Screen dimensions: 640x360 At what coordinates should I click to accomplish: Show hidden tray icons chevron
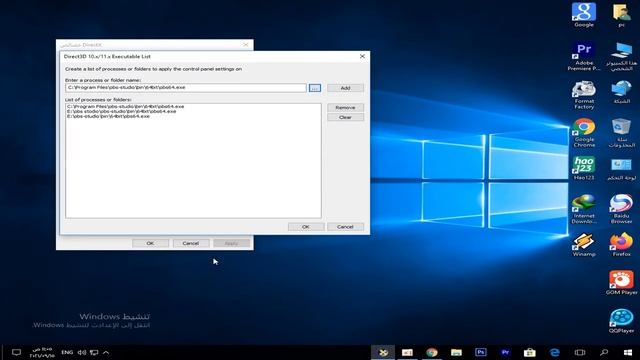point(106,352)
